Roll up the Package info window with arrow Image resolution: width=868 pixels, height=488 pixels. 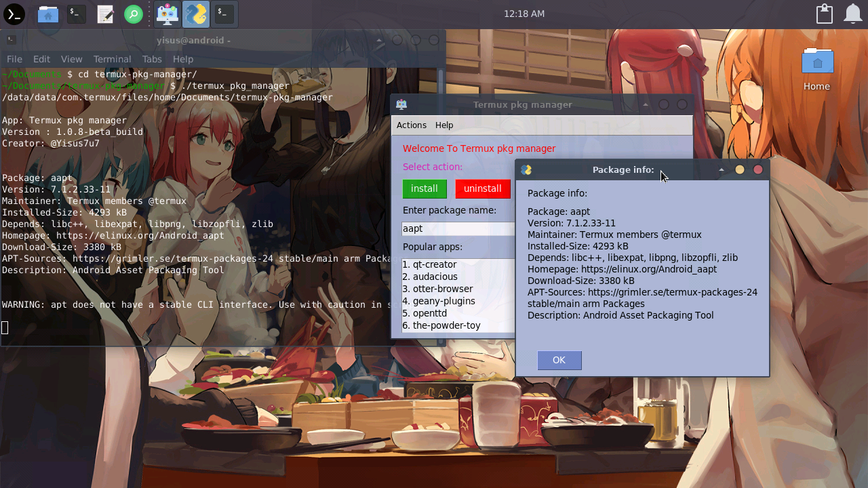coord(722,169)
